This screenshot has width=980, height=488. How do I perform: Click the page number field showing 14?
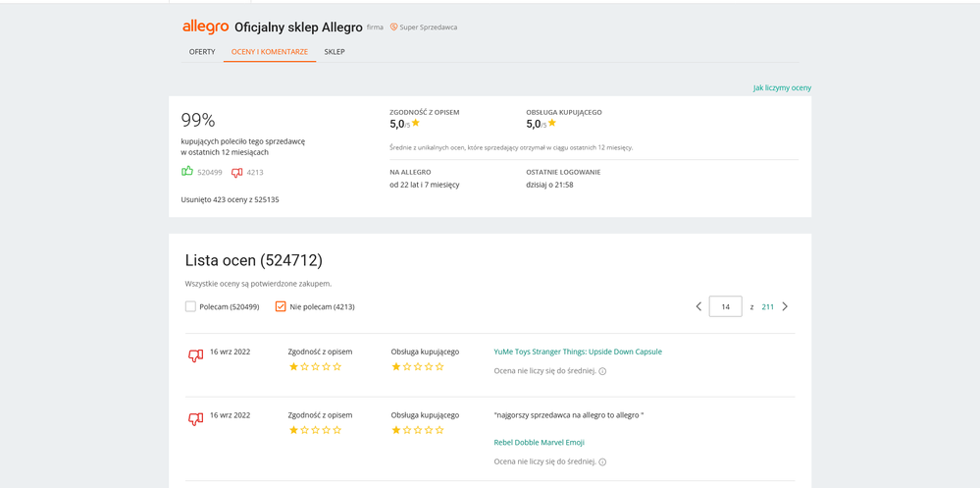pyautogui.click(x=726, y=306)
